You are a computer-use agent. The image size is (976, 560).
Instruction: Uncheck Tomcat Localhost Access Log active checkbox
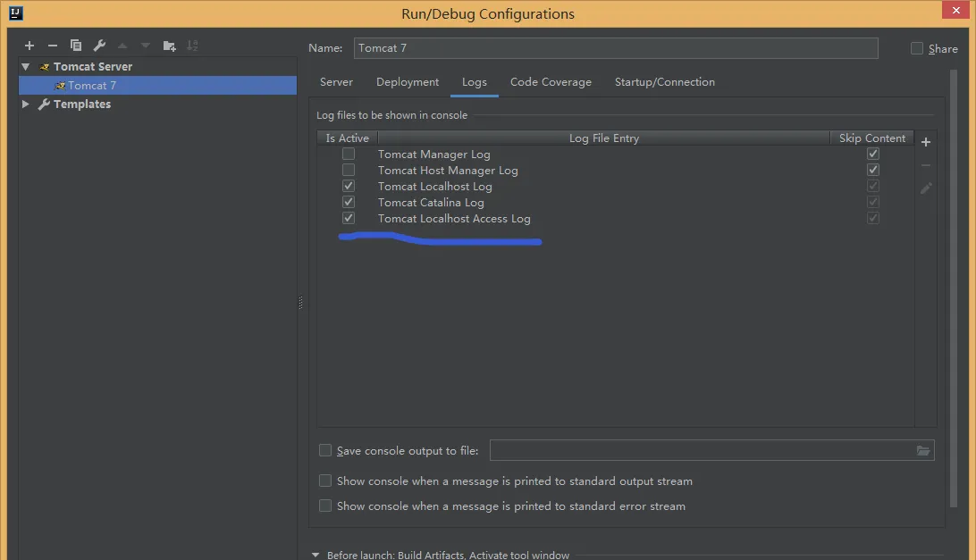point(349,219)
